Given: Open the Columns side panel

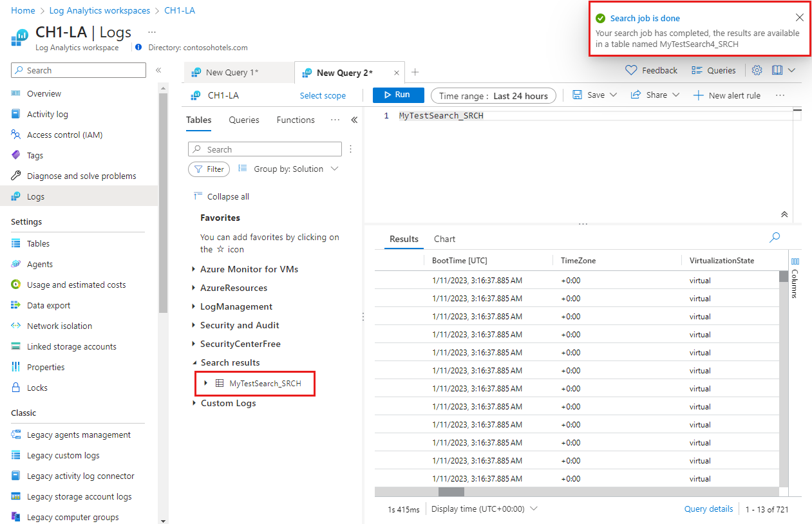Looking at the screenshot, I should click(795, 279).
